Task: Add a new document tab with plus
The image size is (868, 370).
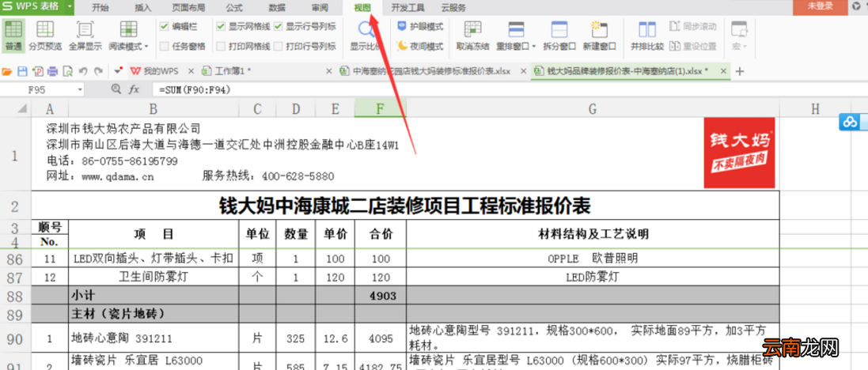Action: [739, 71]
